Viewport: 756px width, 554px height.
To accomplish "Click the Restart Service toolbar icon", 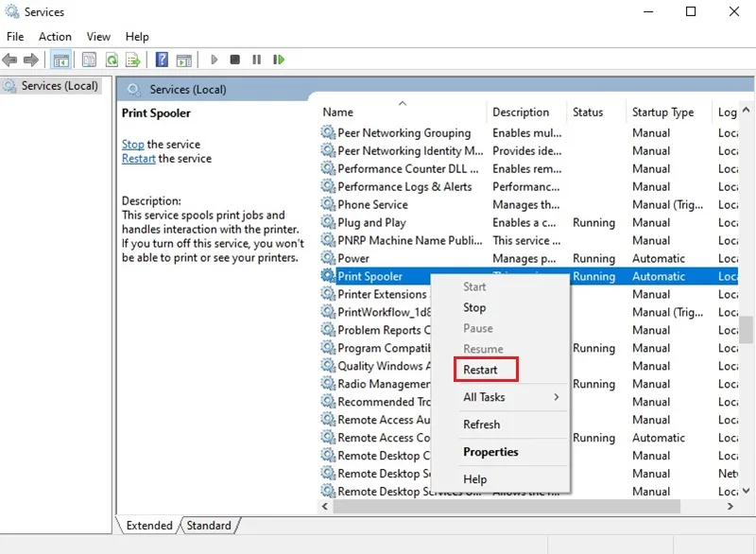I will [x=279, y=60].
